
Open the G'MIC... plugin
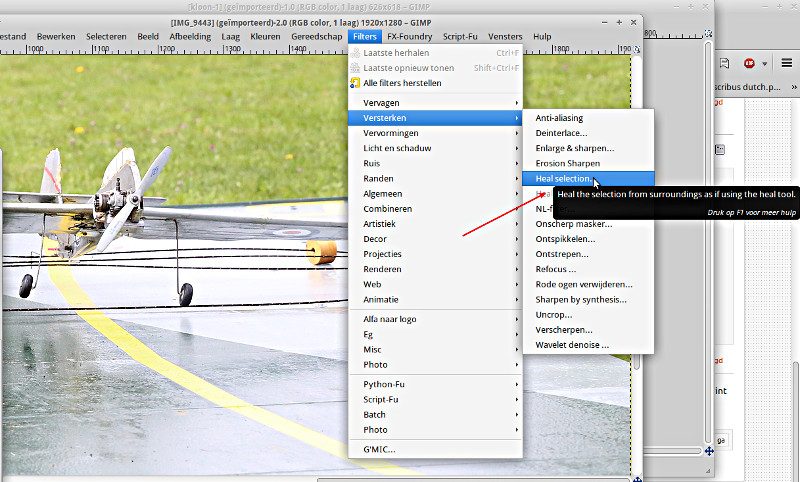pos(435,449)
